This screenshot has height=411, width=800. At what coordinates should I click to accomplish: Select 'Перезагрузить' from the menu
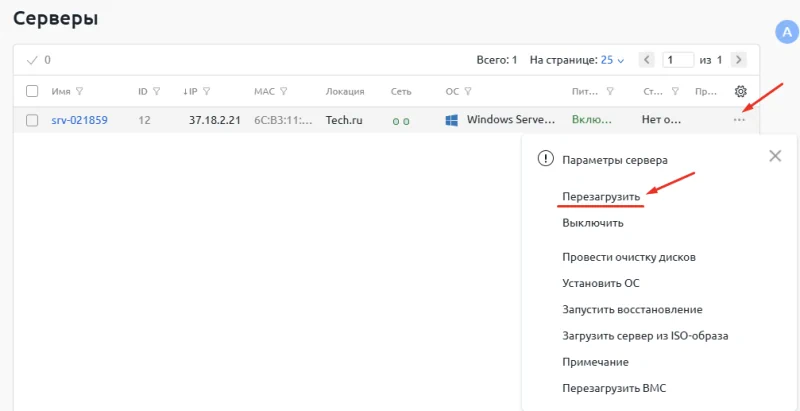coord(600,197)
